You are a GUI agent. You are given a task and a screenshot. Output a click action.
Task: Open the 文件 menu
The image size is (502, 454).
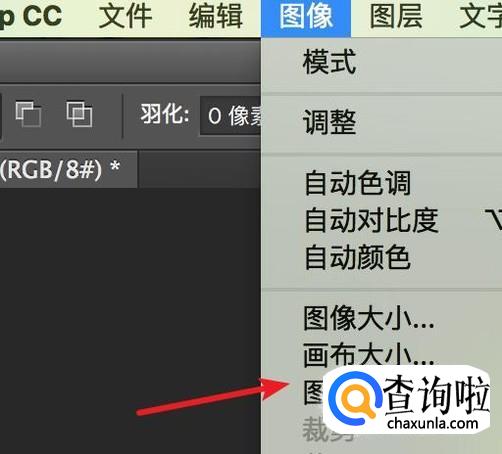[125, 16]
